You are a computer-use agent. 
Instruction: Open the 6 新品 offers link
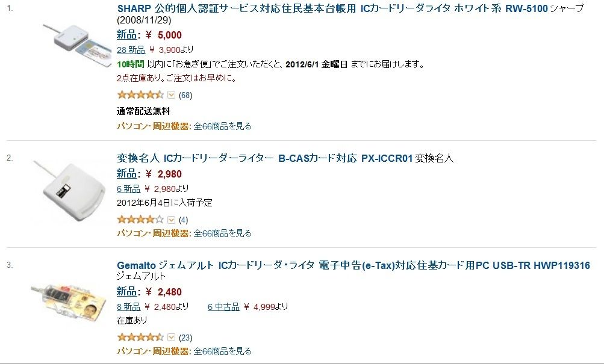[x=129, y=189]
